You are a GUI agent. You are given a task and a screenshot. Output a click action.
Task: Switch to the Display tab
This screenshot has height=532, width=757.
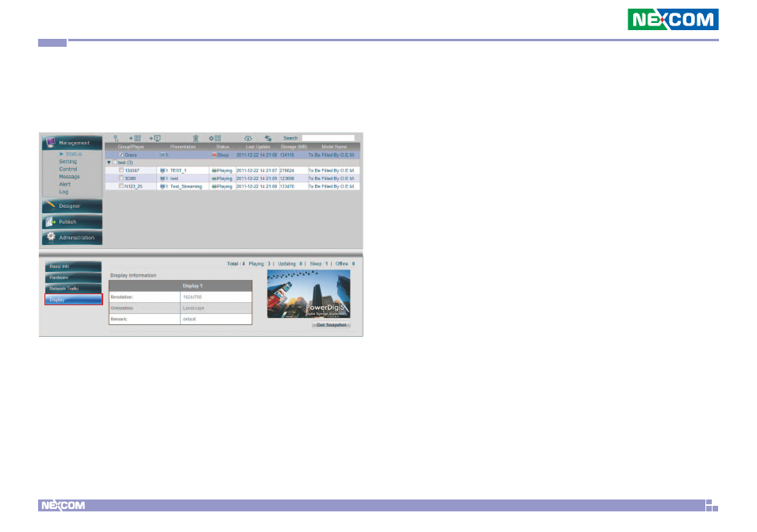[x=73, y=300]
